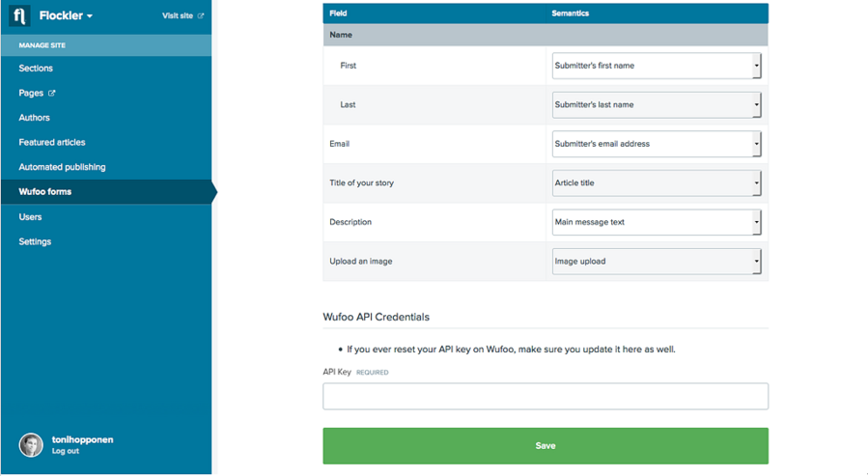Viewport: 868px width, 476px height.
Task: Click the external link icon next to Pages
Action: 51,93
